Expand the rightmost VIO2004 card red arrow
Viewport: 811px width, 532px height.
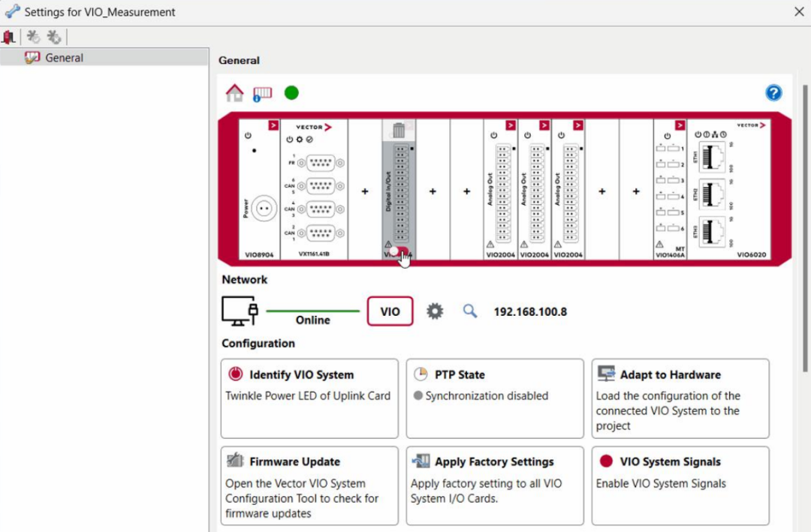[578, 125]
